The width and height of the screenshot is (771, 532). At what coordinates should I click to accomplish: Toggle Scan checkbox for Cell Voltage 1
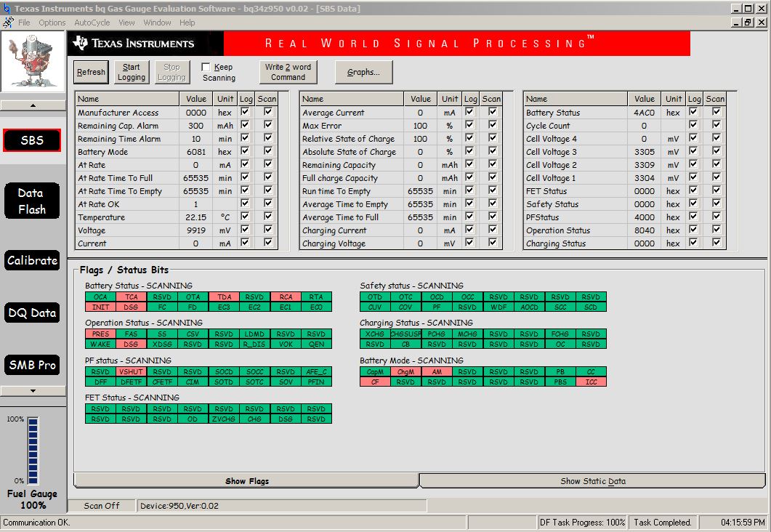click(x=716, y=177)
